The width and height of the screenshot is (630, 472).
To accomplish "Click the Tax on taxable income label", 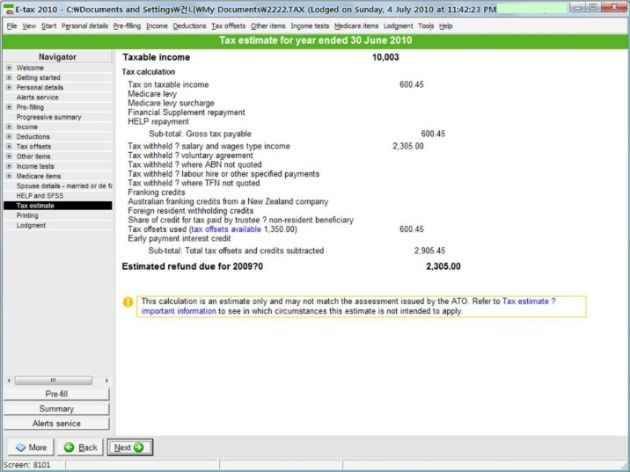I will tap(168, 85).
